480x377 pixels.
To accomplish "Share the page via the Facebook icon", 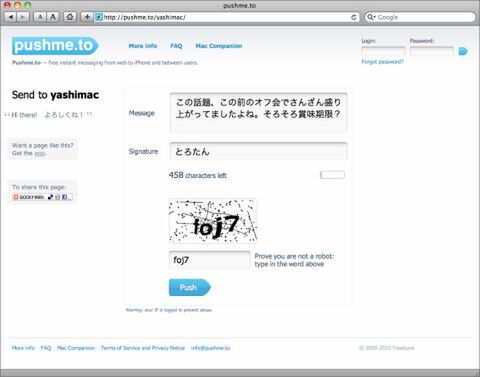I will pyautogui.click(x=64, y=197).
